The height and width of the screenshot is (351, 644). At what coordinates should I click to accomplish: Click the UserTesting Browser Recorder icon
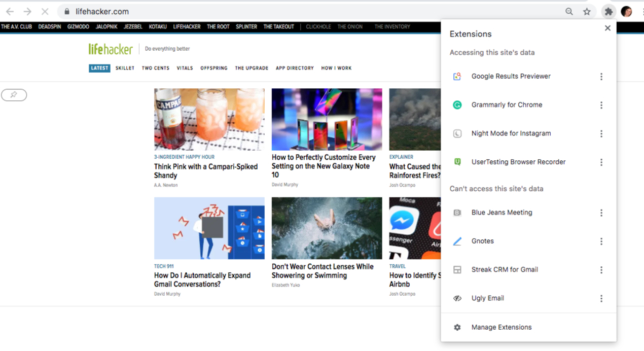[457, 162]
